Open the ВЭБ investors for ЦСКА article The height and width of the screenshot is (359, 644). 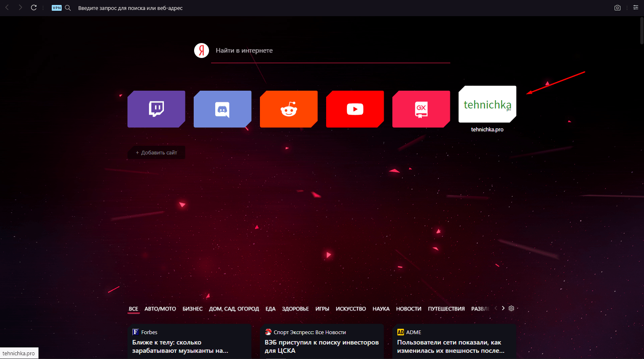point(322,347)
